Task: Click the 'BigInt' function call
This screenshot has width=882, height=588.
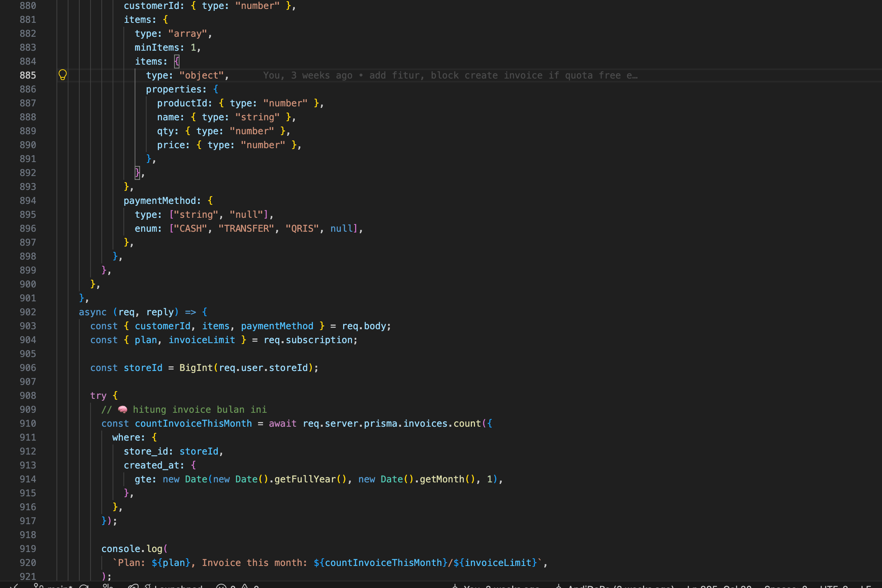Action: pyautogui.click(x=196, y=368)
